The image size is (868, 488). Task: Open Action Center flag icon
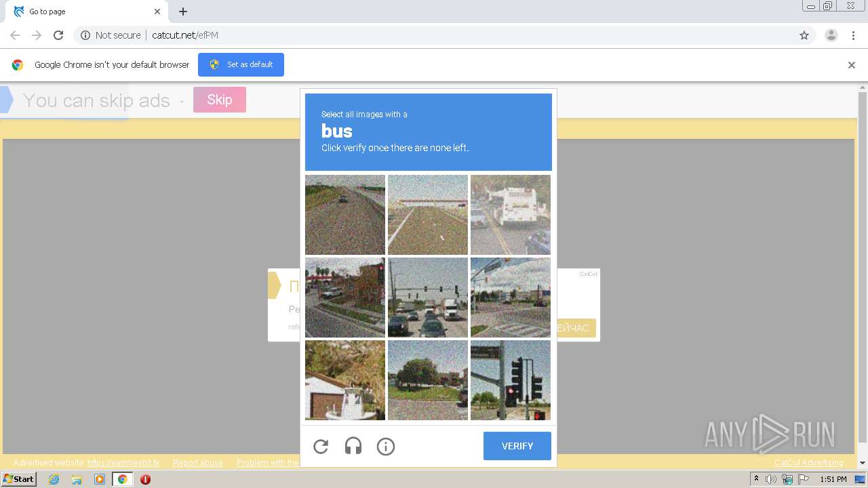click(x=804, y=479)
